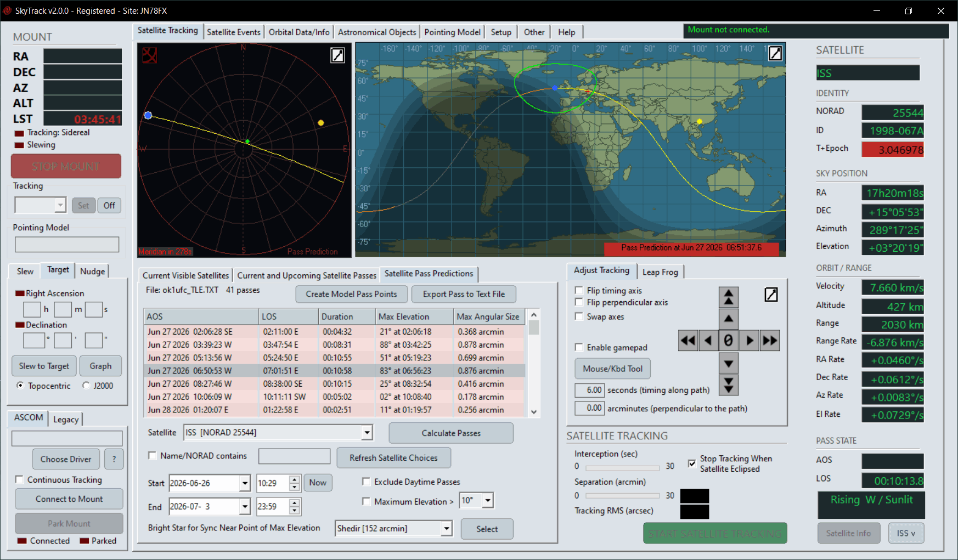This screenshot has height=560, width=958.
Task: Decrease End time with spinner down arrow
Action: tap(295, 510)
